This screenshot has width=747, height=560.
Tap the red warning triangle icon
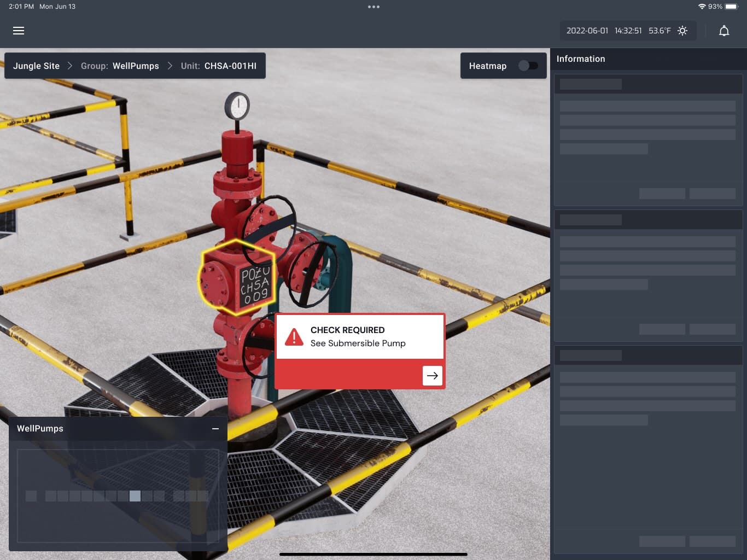294,337
